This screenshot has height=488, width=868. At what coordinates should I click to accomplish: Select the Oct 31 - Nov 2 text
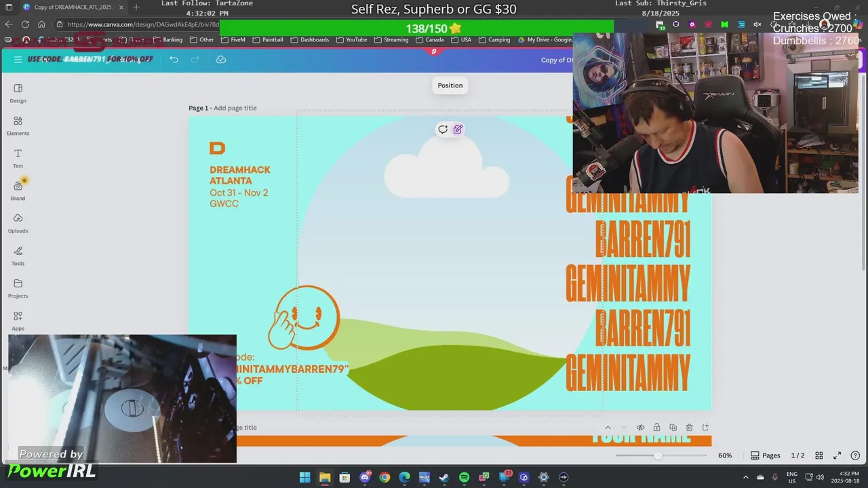tap(239, 192)
